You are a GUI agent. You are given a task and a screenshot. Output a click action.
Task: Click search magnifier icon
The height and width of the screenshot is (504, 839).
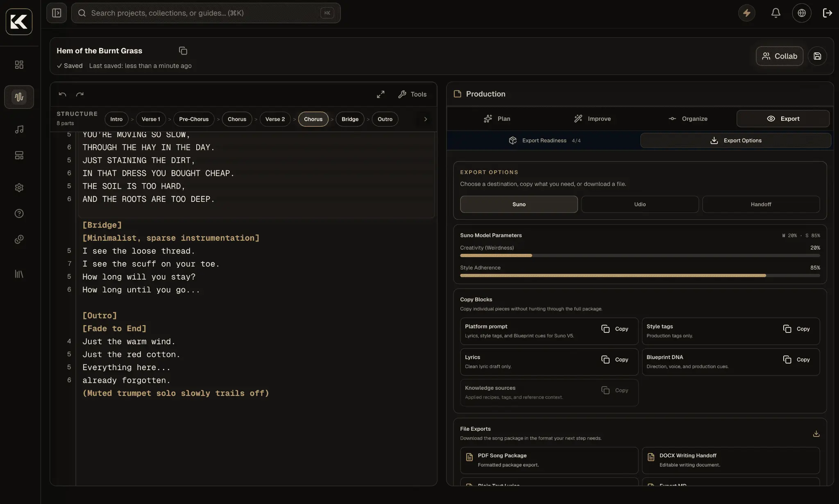(82, 13)
